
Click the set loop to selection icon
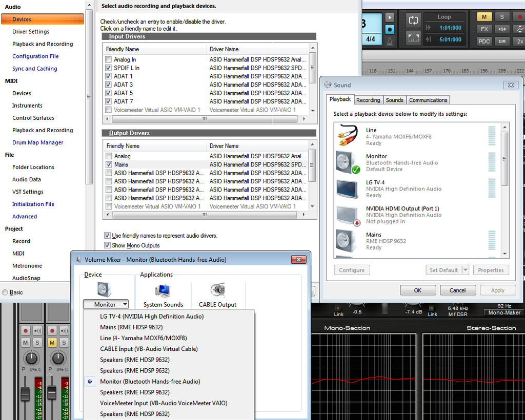click(414, 37)
